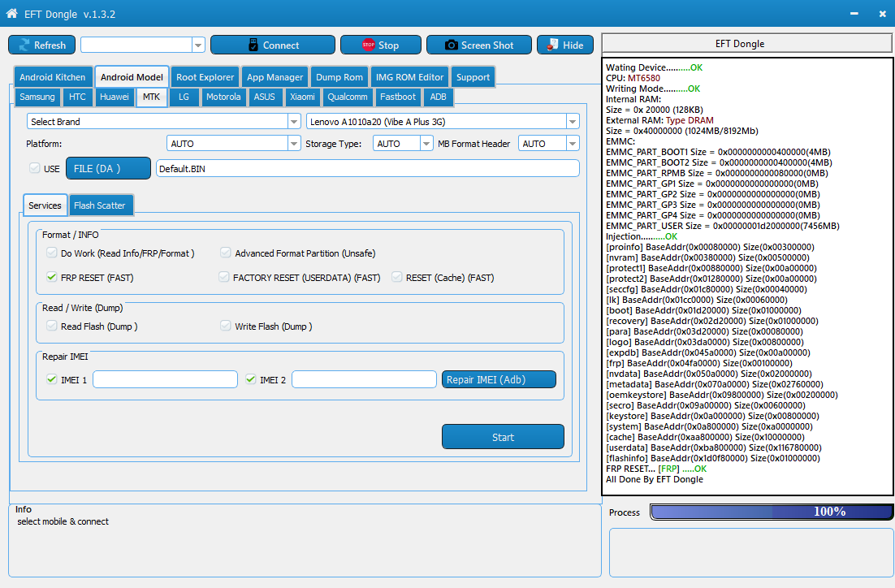
Task: Click the empty box below Process bar
Action: 751,552
